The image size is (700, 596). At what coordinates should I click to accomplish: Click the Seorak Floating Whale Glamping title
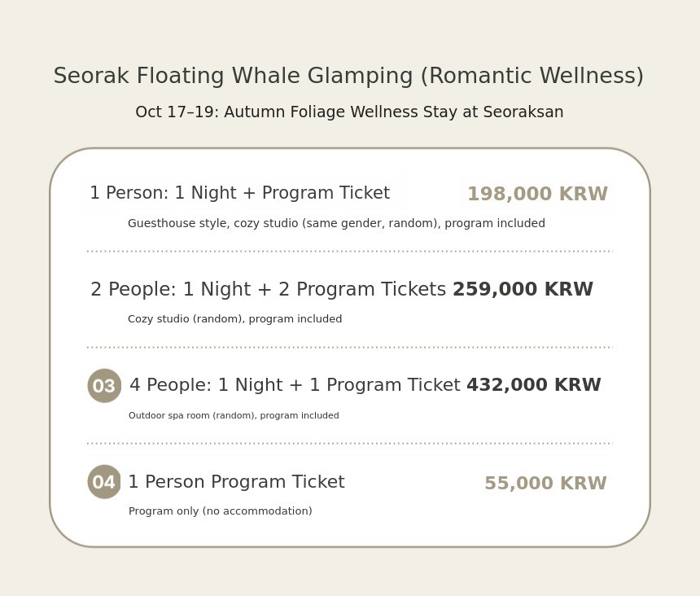348,77
